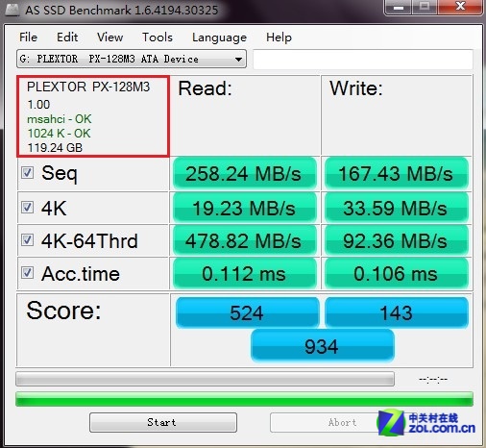This screenshot has width=486, height=448.
Task: Click the empty text field beside drive selector
Action: click(x=363, y=59)
